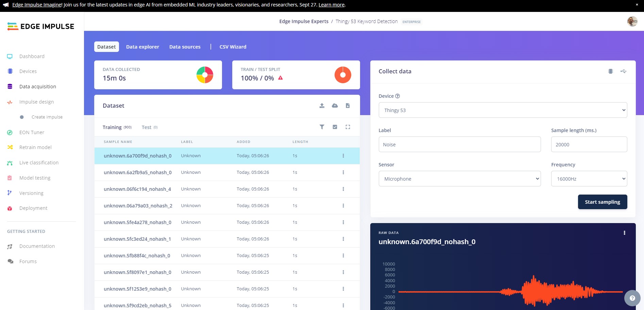
Task: Click the Versioning branch icon
Action: (10, 193)
